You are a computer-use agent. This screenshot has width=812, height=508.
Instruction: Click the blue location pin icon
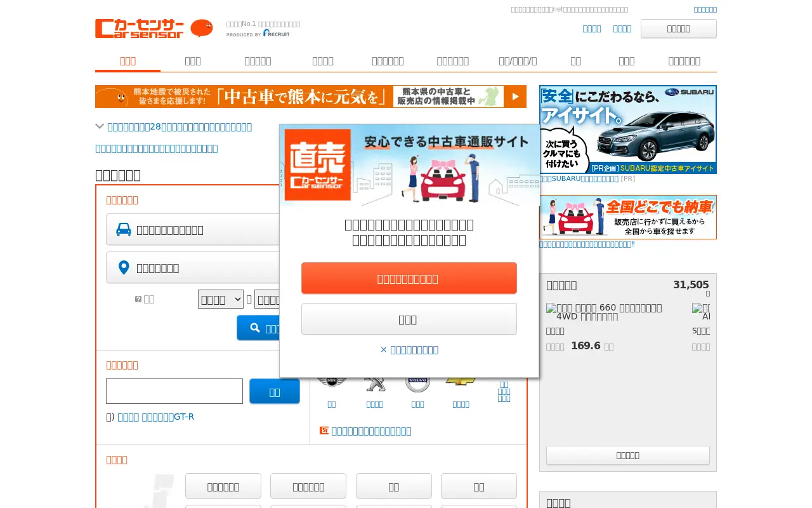pos(124,267)
